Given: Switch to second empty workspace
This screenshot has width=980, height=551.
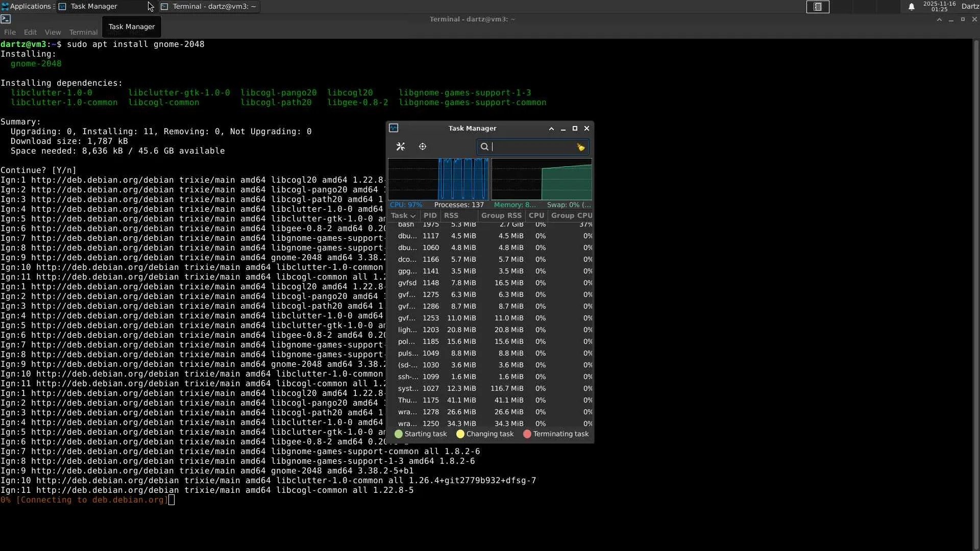Looking at the screenshot, I should point(841,7).
